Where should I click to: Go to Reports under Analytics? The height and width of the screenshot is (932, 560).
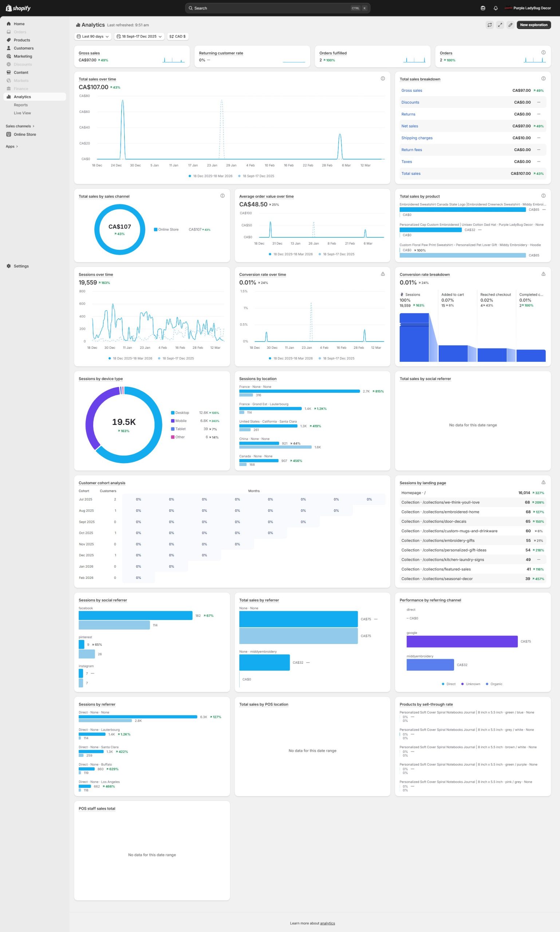coord(21,105)
